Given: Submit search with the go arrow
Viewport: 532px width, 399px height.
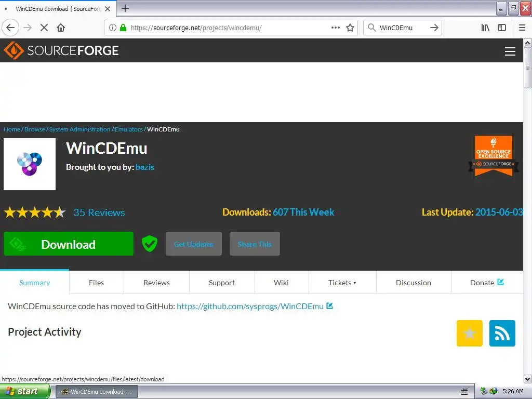Looking at the screenshot, I should (x=434, y=28).
